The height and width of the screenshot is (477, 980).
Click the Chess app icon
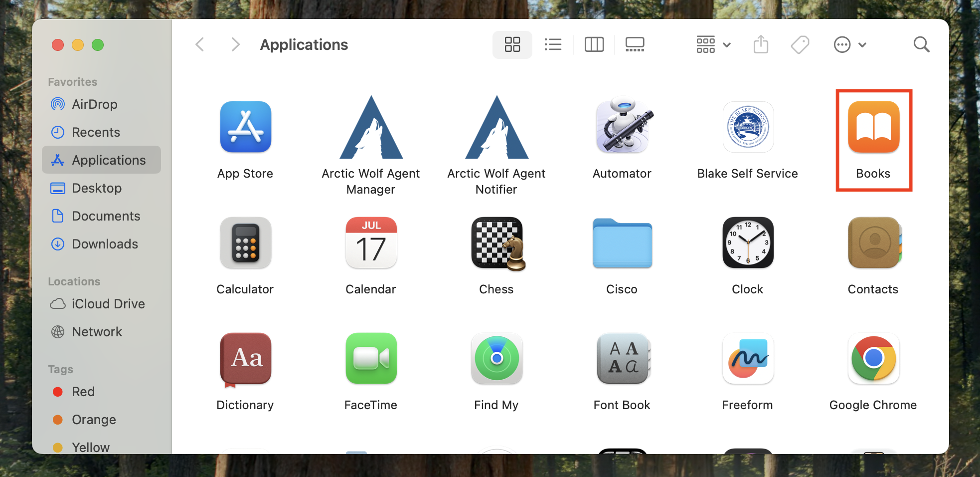point(498,244)
